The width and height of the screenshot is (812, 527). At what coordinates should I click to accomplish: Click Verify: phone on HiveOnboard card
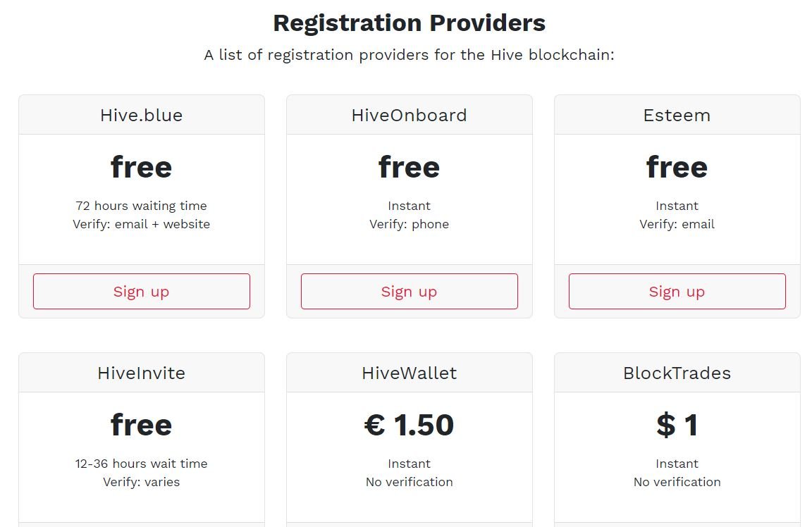pyautogui.click(x=409, y=224)
